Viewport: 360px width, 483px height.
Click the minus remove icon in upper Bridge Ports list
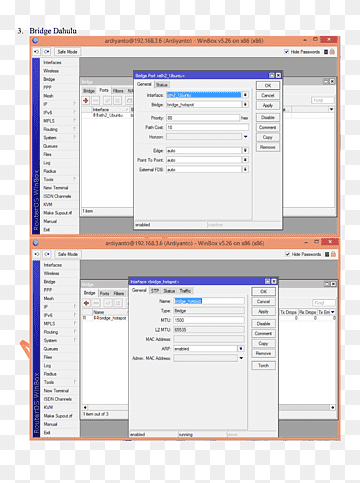point(96,100)
